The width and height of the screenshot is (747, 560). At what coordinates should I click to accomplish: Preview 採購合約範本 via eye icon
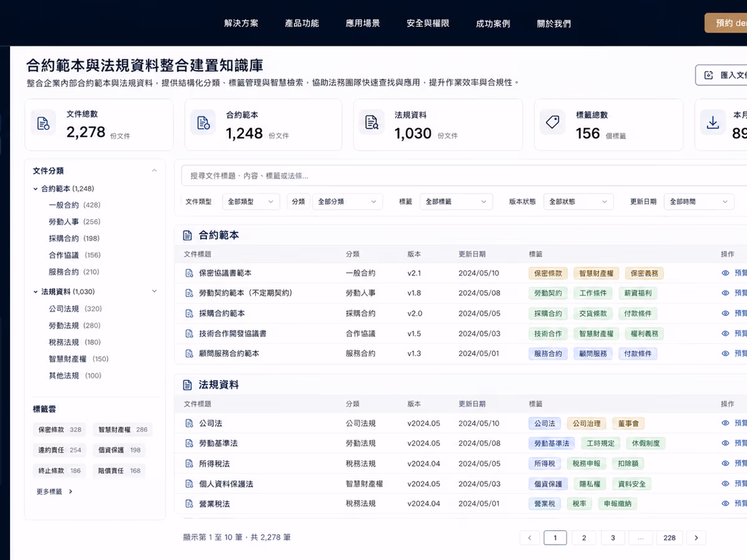point(725,314)
